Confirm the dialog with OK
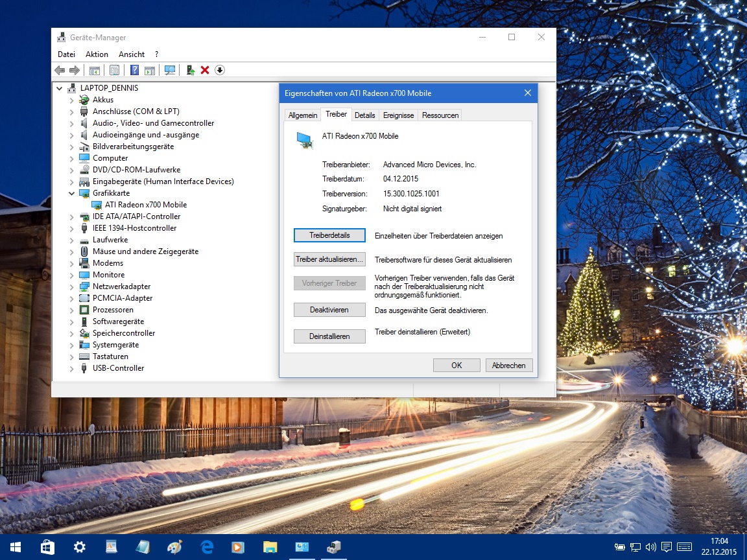This screenshot has width=747, height=560. coord(456,366)
